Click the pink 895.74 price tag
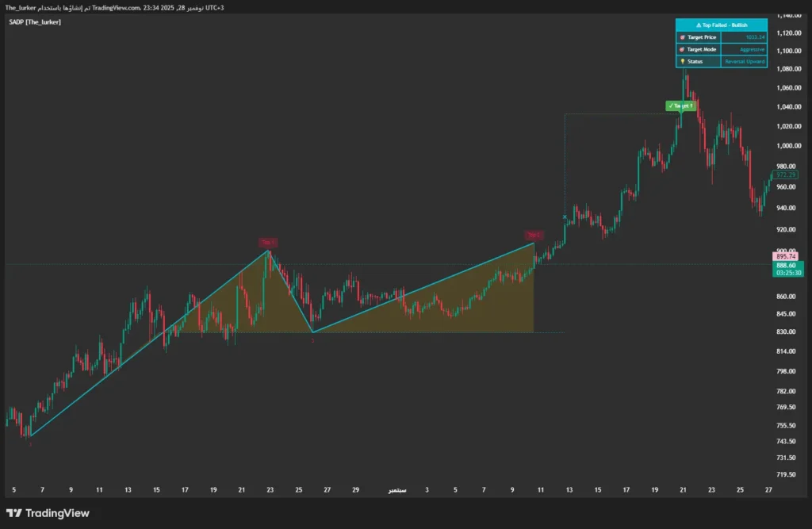Screen dimensions: 812x529 coord(786,256)
